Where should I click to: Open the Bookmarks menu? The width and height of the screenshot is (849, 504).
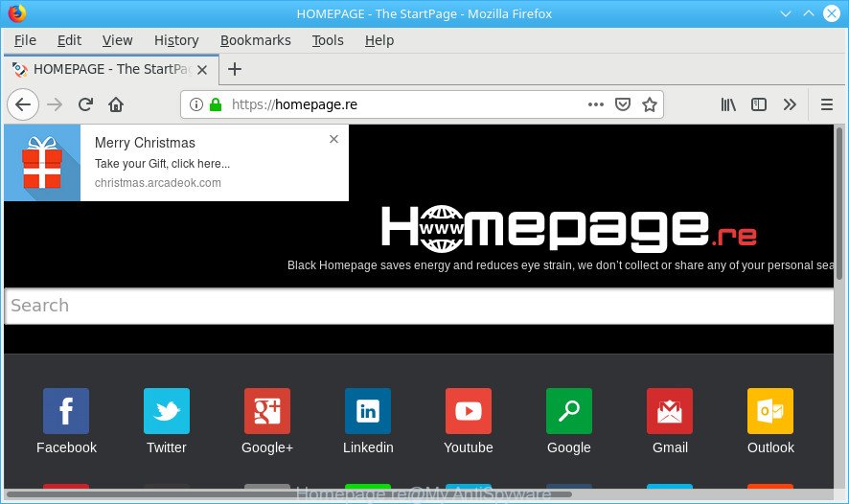256,40
